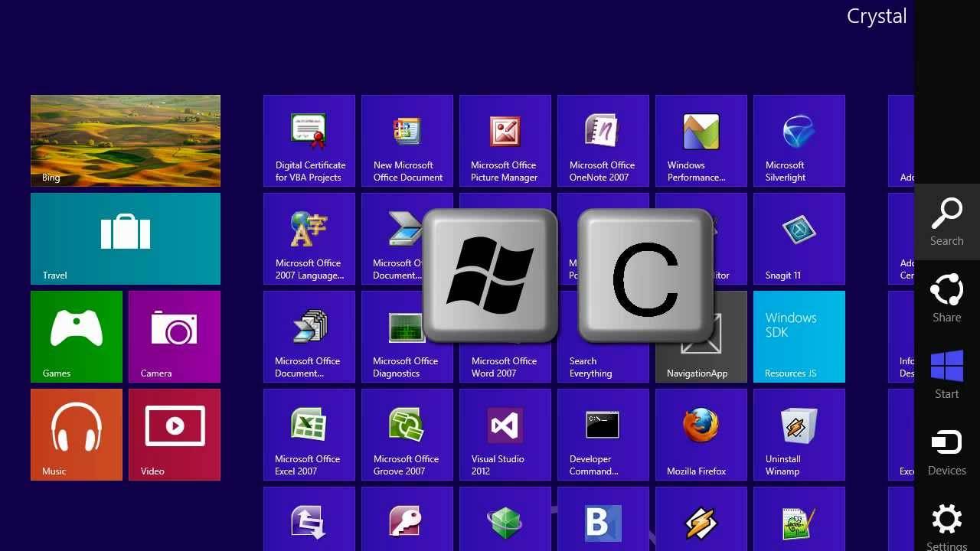Launch Snagit 11 tile

tap(799, 239)
